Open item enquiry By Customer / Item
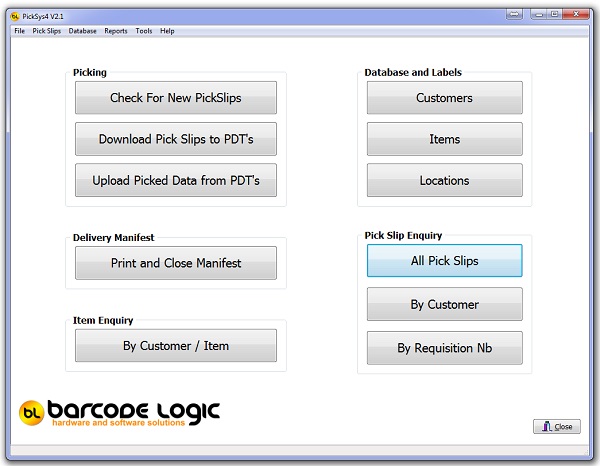The height and width of the screenshot is (466, 600). [176, 346]
